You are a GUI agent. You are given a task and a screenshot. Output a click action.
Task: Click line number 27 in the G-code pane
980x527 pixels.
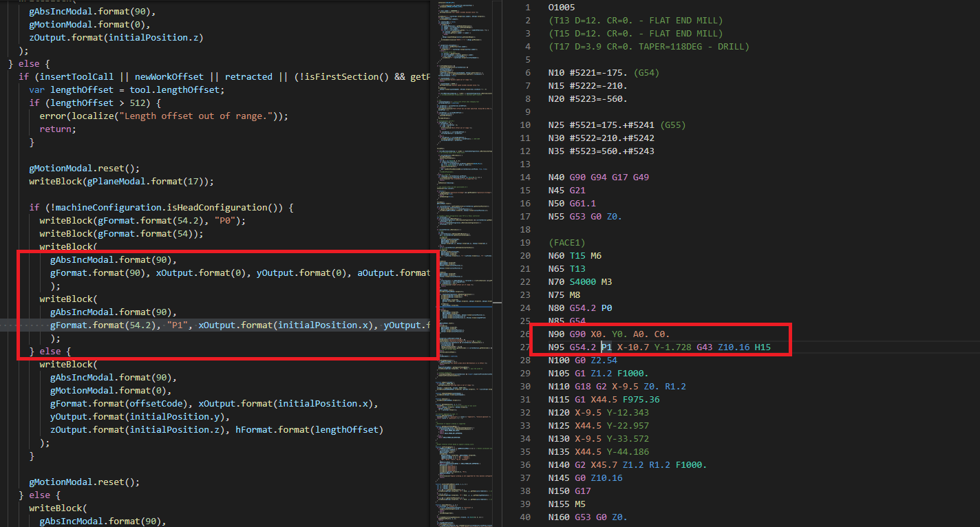coord(525,347)
